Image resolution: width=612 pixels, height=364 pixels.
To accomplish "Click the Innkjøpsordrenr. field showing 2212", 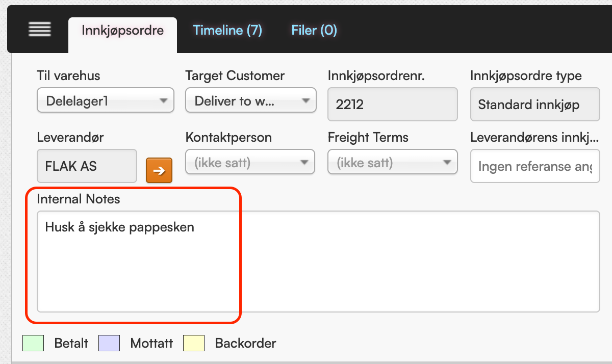I will pos(393,105).
